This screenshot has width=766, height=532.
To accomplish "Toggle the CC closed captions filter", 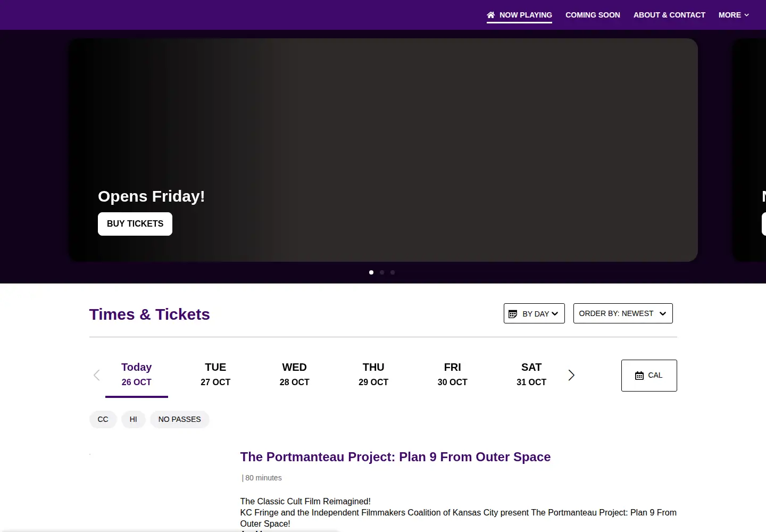I will (x=103, y=419).
